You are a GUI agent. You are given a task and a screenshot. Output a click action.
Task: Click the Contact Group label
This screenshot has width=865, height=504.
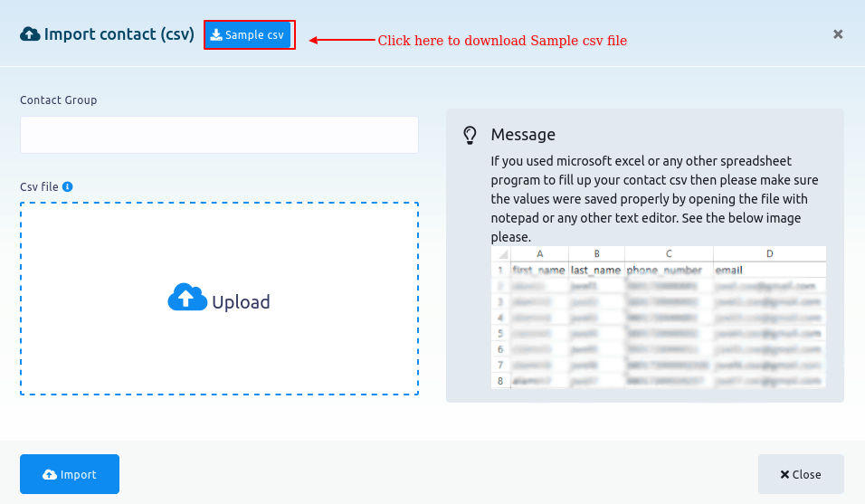(x=59, y=100)
